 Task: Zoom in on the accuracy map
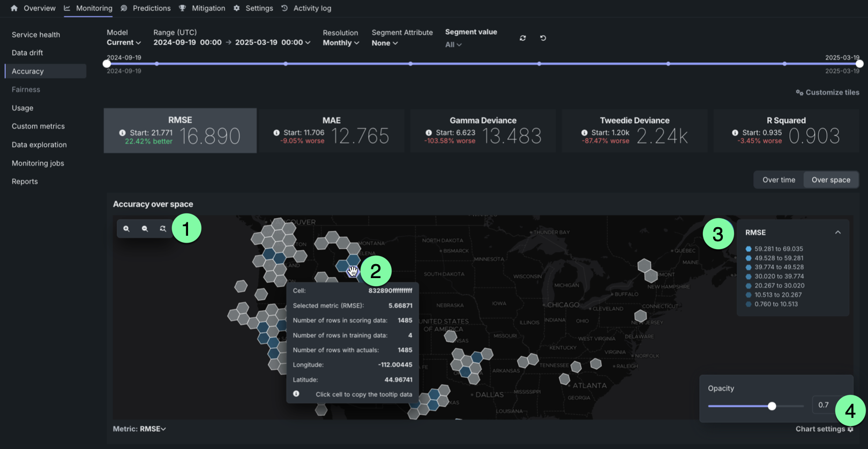126,229
